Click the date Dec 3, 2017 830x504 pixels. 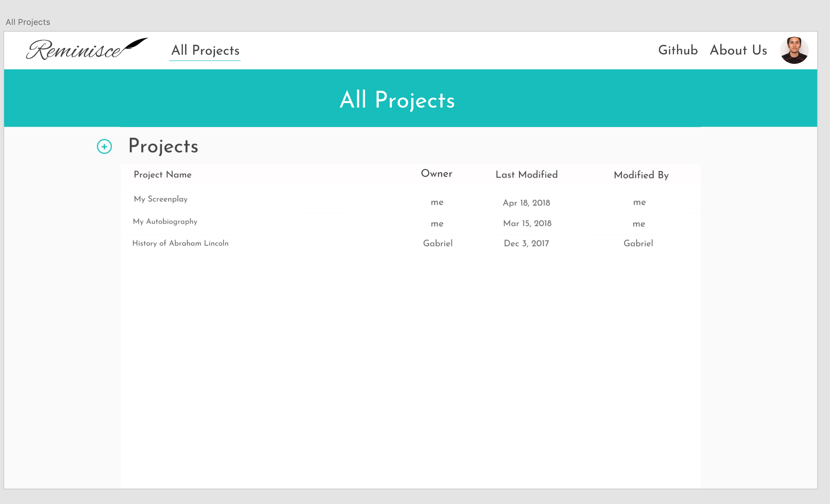[x=526, y=243]
